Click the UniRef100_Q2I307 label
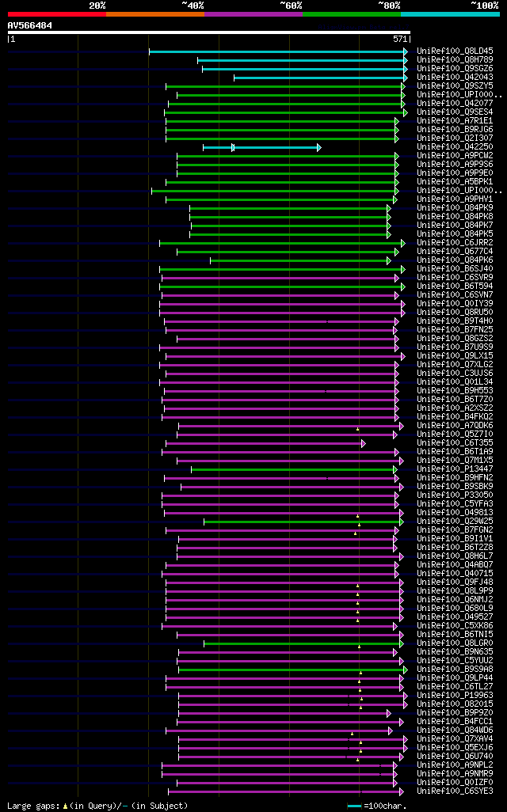The height and width of the screenshot is (812, 507). click(x=456, y=138)
